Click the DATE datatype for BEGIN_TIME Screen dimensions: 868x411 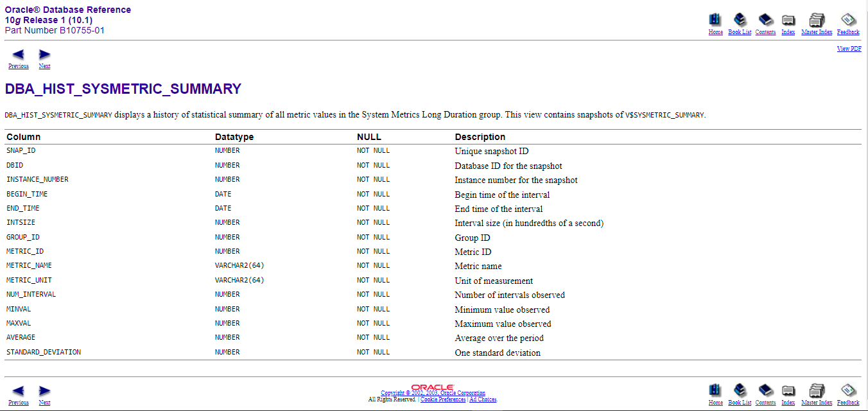point(223,194)
